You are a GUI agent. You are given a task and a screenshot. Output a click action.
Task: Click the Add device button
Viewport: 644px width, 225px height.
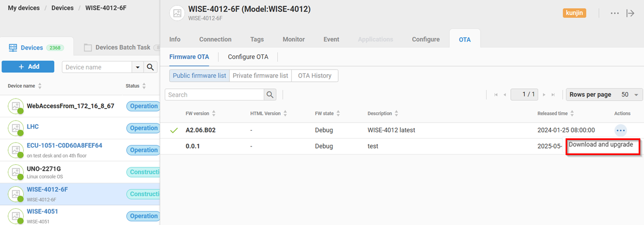[x=28, y=67]
